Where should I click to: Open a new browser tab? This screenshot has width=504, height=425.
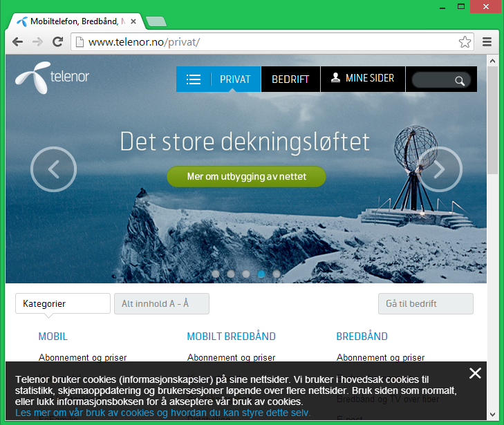[x=156, y=21]
